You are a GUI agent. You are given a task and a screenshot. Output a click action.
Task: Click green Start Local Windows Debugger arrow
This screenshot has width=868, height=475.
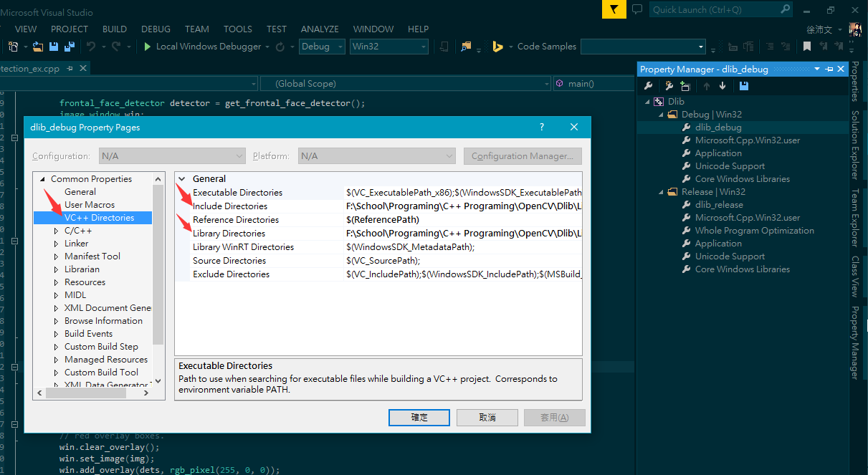coord(147,47)
